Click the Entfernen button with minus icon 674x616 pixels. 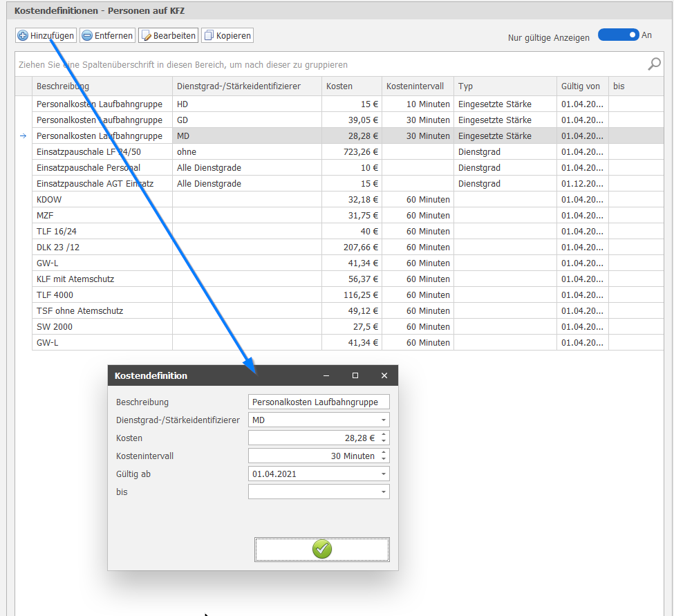(x=107, y=35)
